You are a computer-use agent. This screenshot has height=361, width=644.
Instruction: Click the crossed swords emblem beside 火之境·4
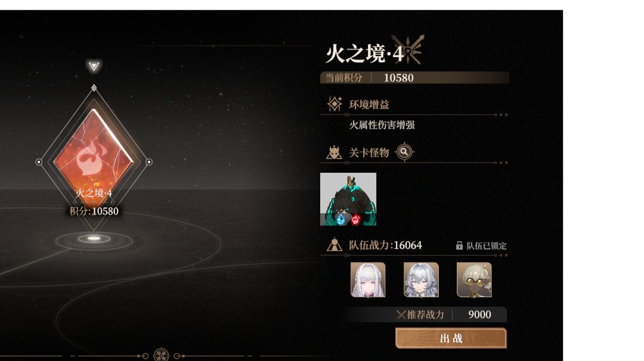(407, 49)
